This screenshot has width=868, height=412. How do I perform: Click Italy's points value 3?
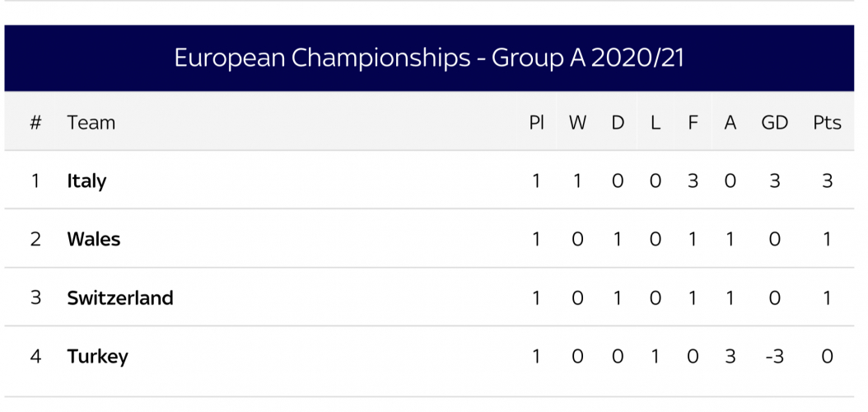pos(827,180)
